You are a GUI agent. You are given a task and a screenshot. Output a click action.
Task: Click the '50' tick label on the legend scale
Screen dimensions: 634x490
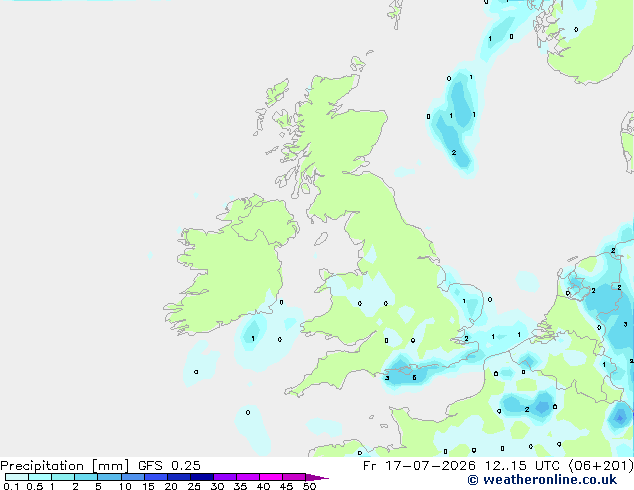309,486
